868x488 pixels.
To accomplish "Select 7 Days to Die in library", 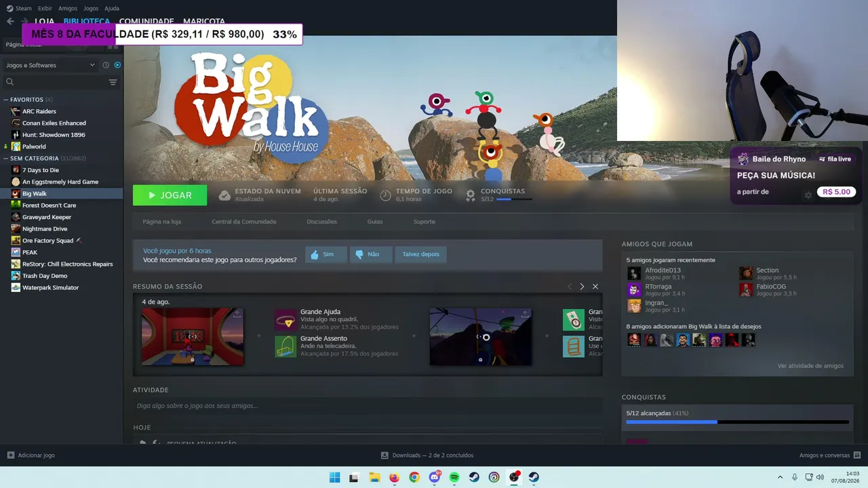I will tap(41, 170).
